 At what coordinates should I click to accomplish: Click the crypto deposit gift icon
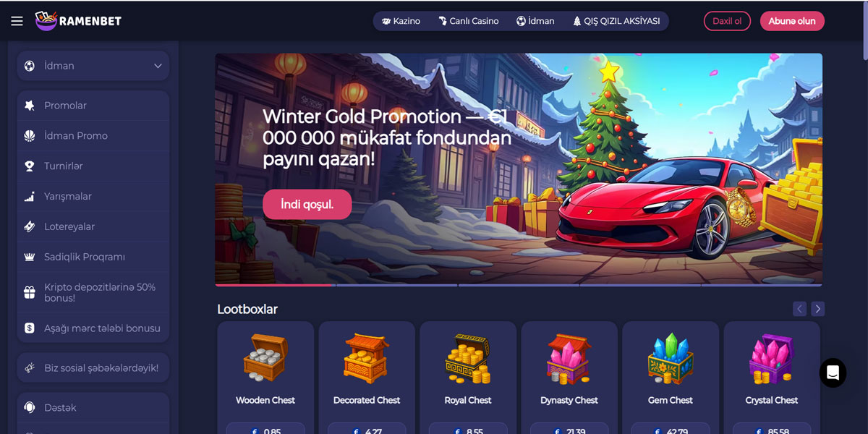click(x=30, y=292)
